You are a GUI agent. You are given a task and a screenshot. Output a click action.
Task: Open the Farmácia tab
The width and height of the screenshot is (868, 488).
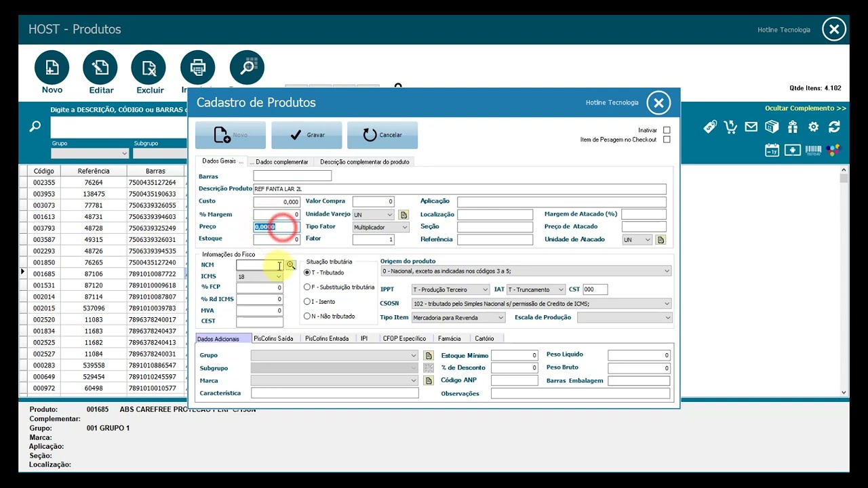tap(450, 338)
